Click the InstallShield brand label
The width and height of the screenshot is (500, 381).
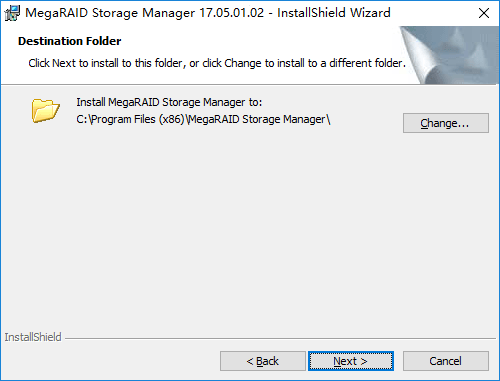click(x=33, y=337)
